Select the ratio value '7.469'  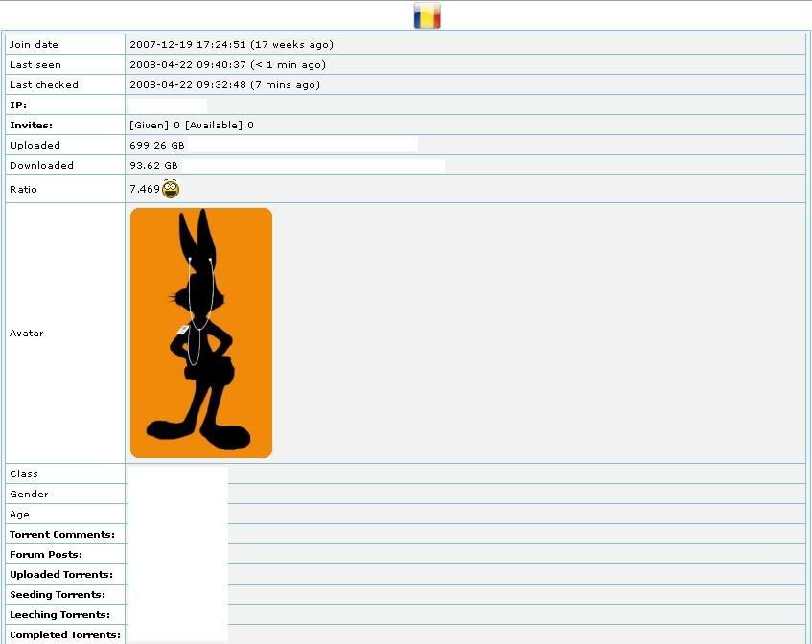pyautogui.click(x=145, y=189)
